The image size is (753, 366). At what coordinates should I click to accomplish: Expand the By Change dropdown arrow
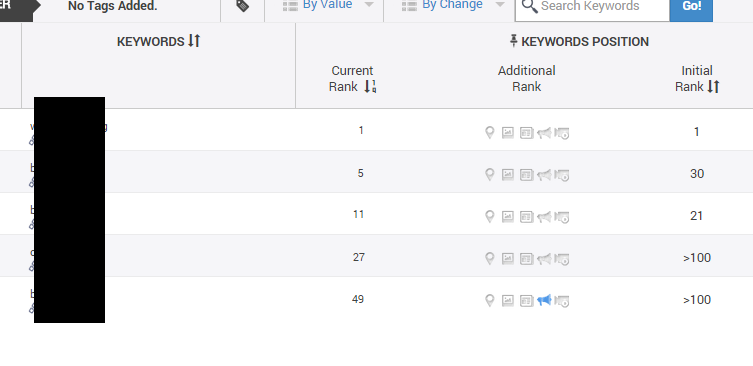[499, 5]
